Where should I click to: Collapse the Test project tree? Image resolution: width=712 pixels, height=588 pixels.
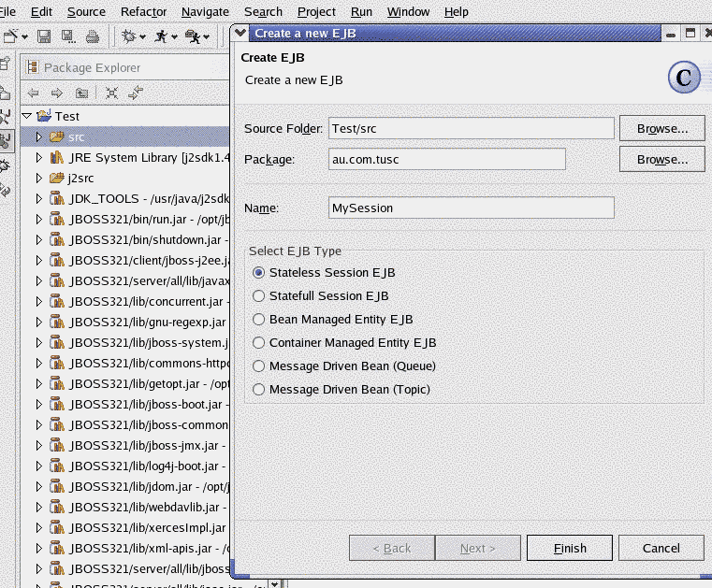[26, 116]
